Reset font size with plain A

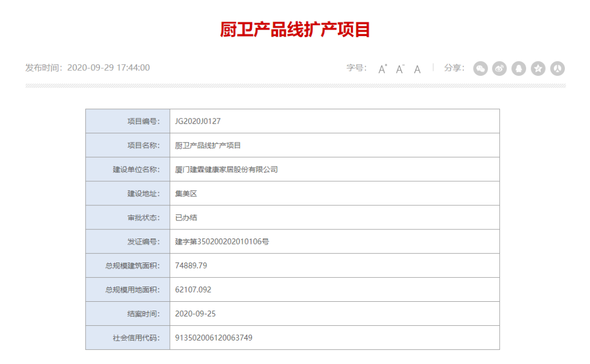(417, 69)
